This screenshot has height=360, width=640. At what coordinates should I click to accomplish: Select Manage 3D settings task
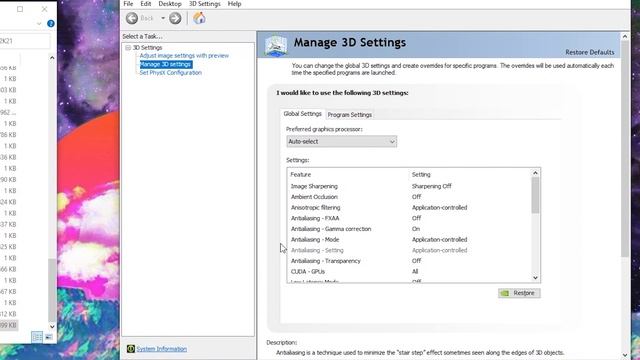click(166, 64)
